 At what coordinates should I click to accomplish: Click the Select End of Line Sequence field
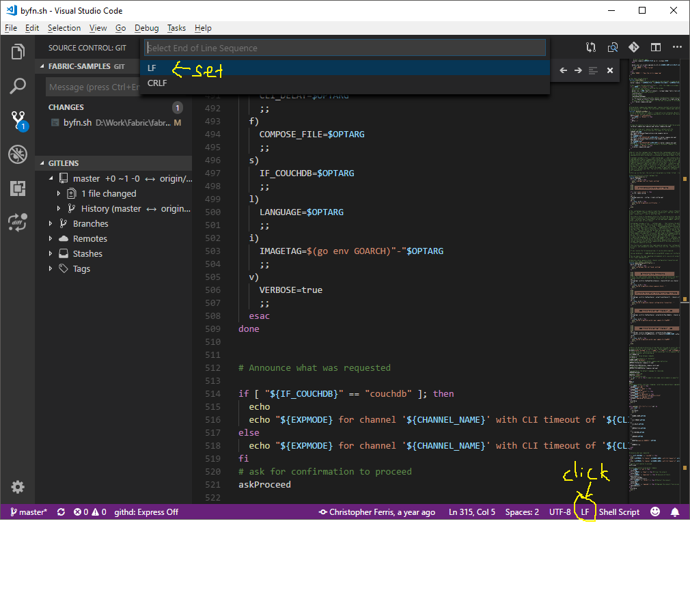click(344, 48)
